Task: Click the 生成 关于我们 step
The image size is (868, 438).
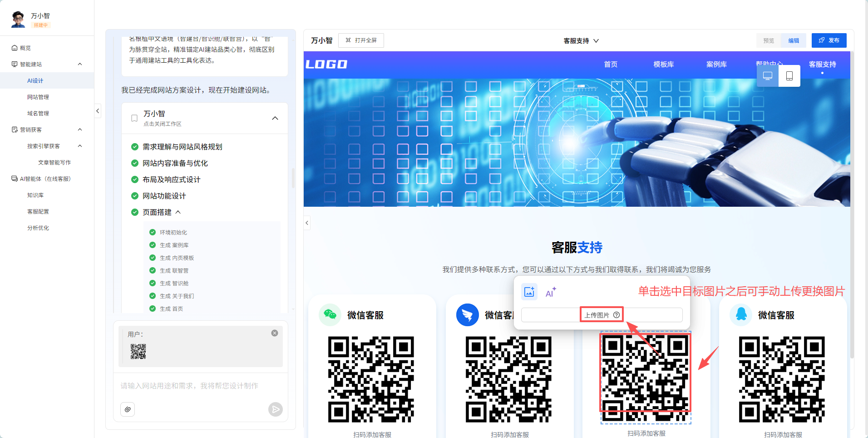Action: click(177, 296)
